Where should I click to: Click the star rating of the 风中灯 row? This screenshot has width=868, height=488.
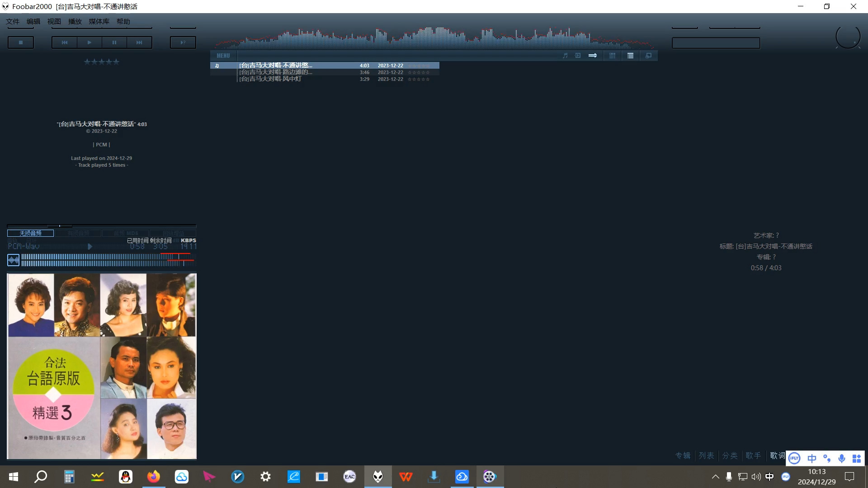tap(419, 79)
